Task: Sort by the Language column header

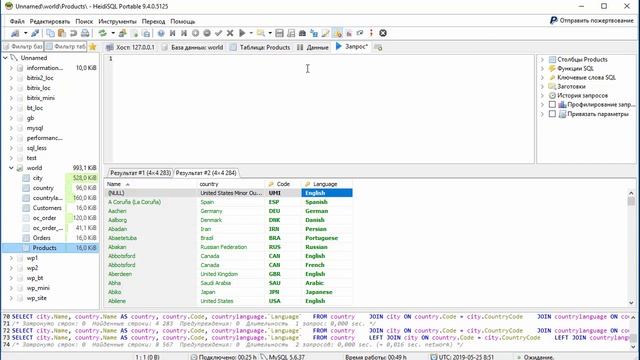Action: click(x=327, y=184)
